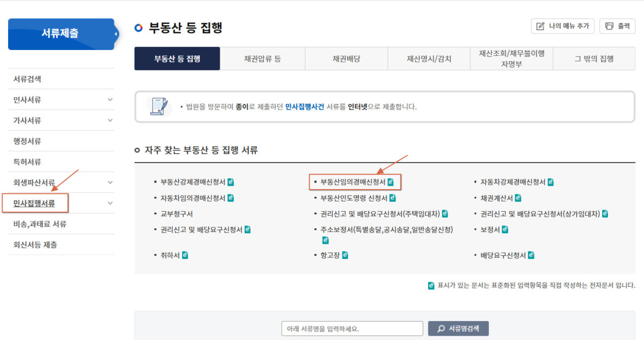This screenshot has width=644, height=340.
Task: Open the 부동산임의경매신청서 link
Action: (353, 182)
